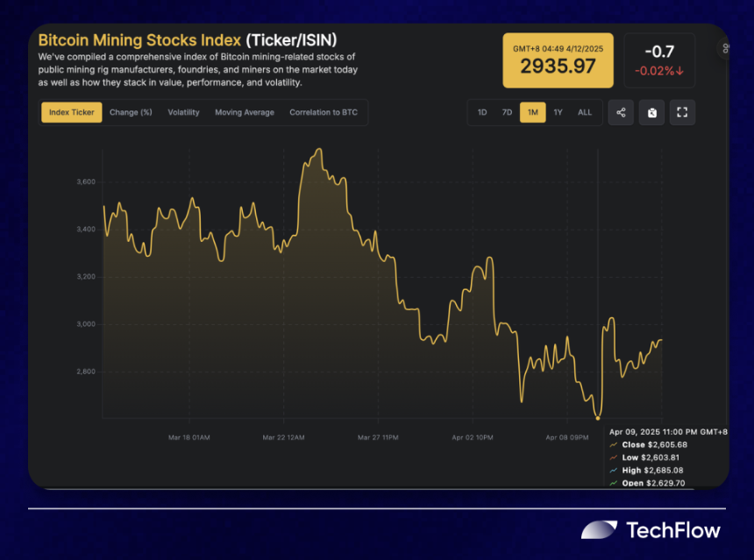Click the Mar 22 12AM axis label

click(283, 437)
